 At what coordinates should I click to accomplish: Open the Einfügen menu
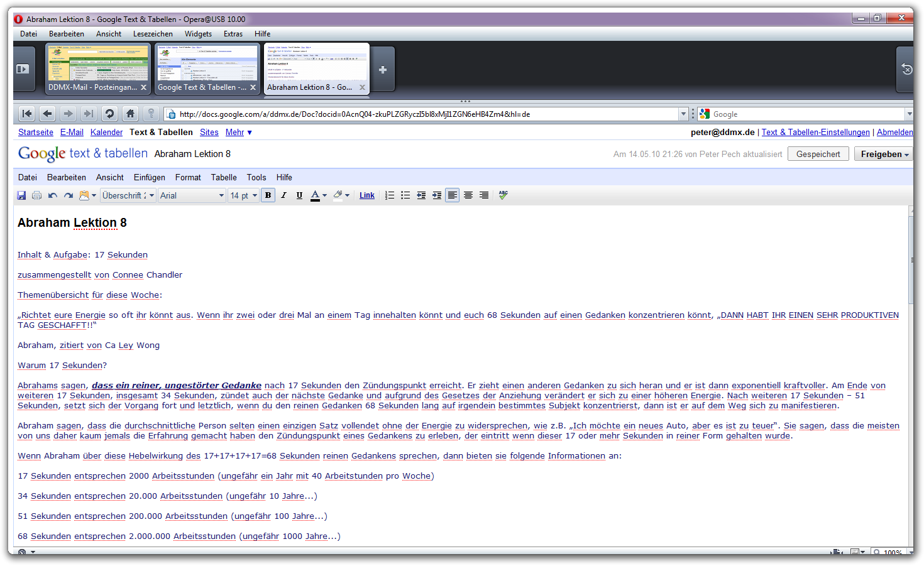(x=149, y=178)
